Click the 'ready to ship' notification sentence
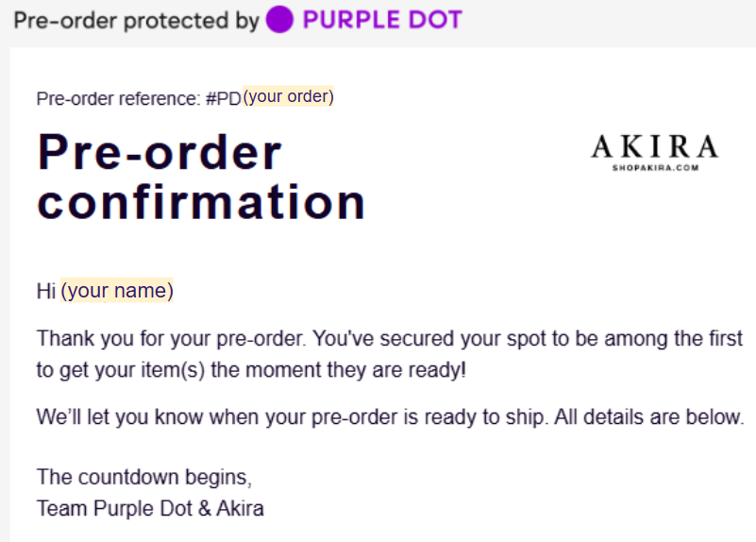Image resolution: width=756 pixels, height=542 pixels. click(x=293, y=416)
